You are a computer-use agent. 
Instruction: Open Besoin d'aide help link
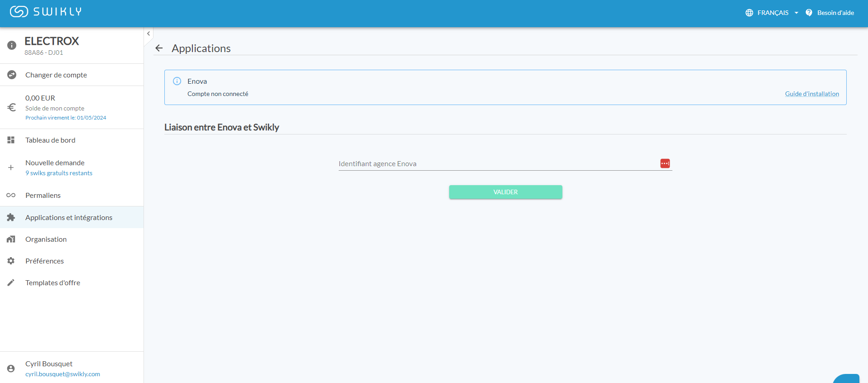(835, 13)
